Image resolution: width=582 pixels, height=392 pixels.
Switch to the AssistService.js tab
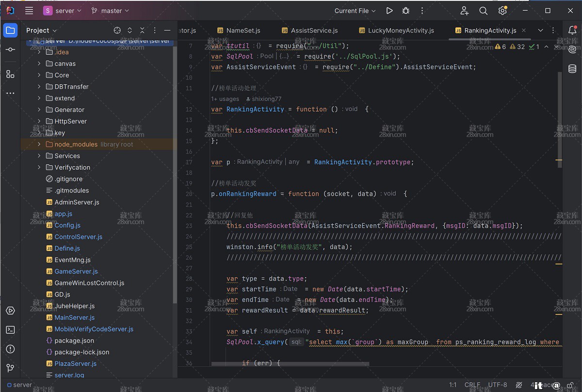(314, 31)
